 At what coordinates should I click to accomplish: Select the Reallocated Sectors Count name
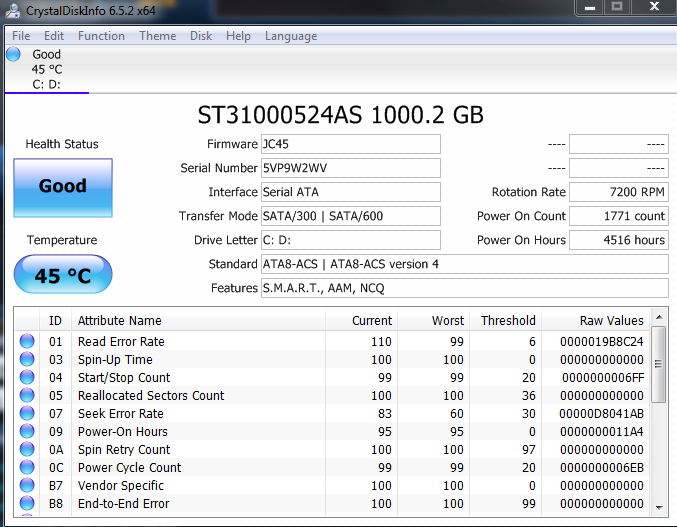151,395
